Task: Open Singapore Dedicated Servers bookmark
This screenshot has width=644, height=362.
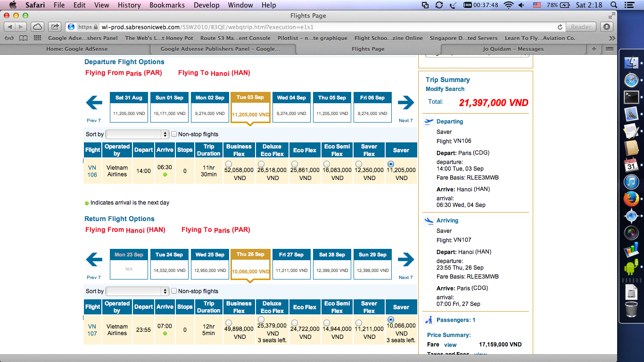Action: (x=464, y=38)
